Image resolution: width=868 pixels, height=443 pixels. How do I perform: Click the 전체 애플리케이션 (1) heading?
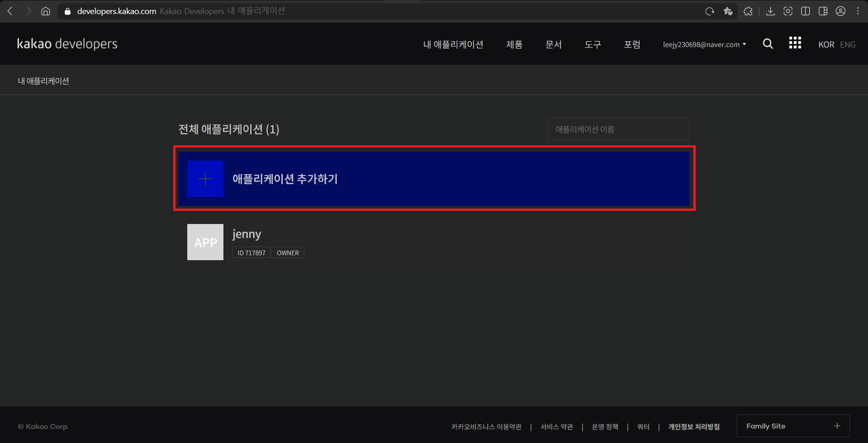click(229, 129)
